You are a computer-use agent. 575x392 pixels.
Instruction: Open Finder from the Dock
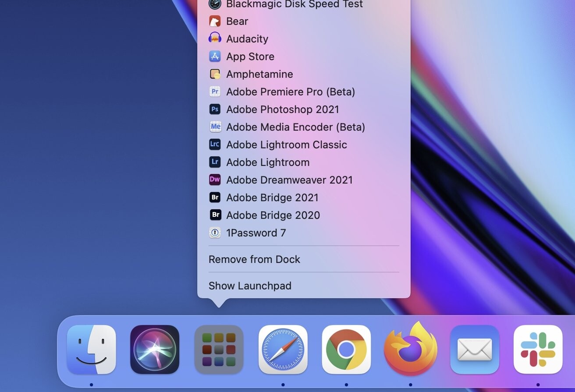point(91,350)
